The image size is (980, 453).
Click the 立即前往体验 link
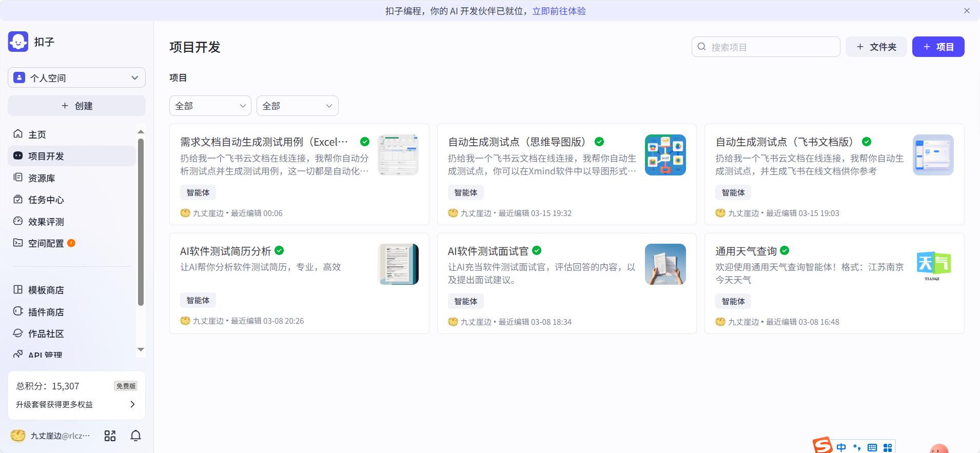point(559,11)
